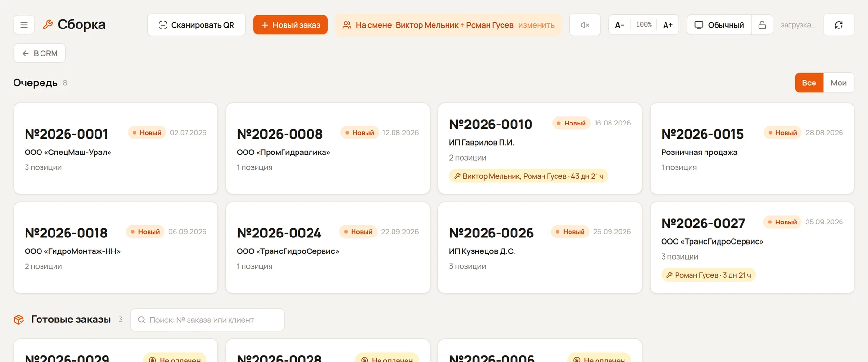Open the hamburger menu
The image size is (868, 362).
[24, 25]
